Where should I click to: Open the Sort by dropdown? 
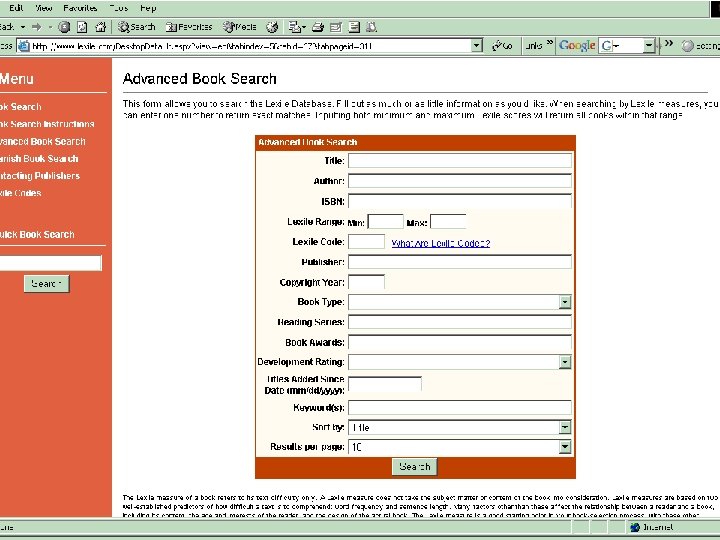[x=460, y=428]
